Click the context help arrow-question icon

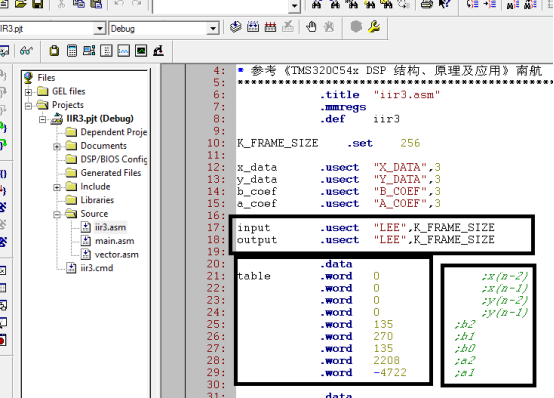444,4
